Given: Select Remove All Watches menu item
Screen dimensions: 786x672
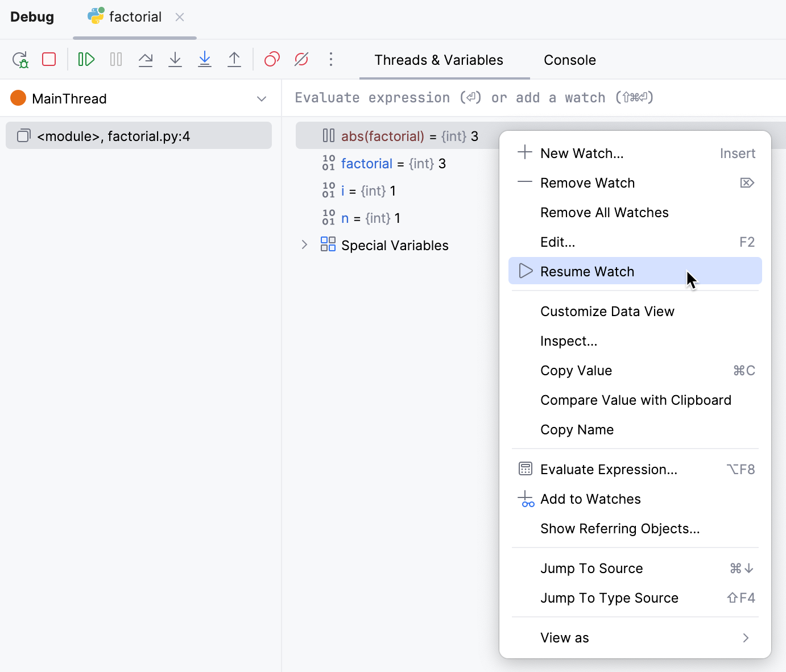Looking at the screenshot, I should (604, 213).
